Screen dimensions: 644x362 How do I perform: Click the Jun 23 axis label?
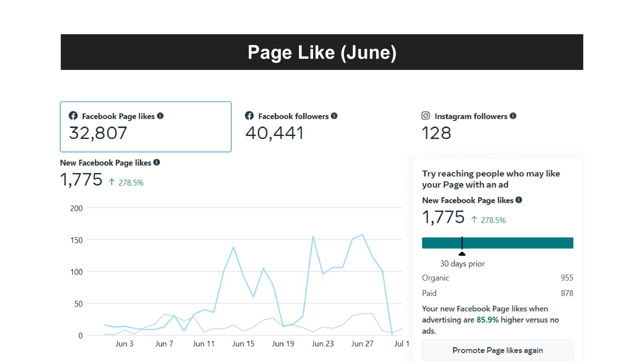pyautogui.click(x=323, y=344)
